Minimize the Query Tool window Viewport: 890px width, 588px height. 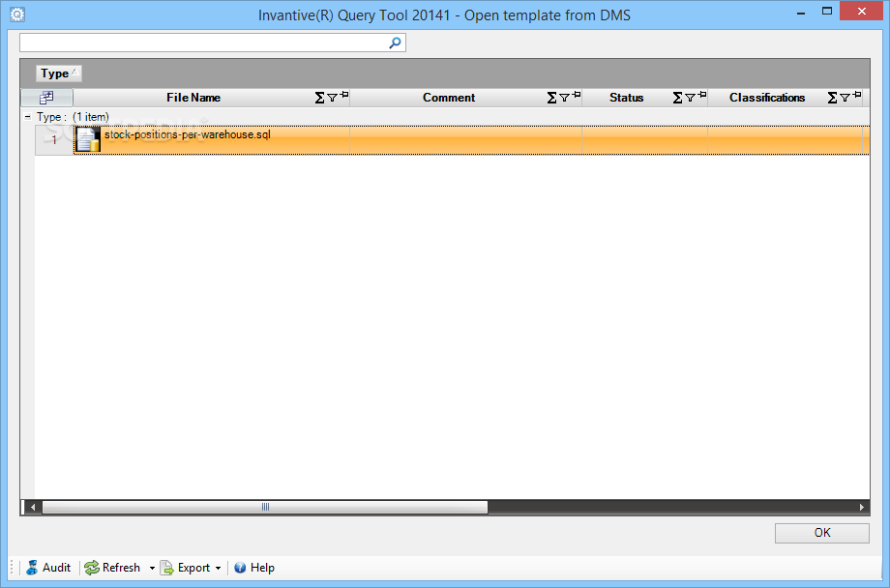coord(801,13)
